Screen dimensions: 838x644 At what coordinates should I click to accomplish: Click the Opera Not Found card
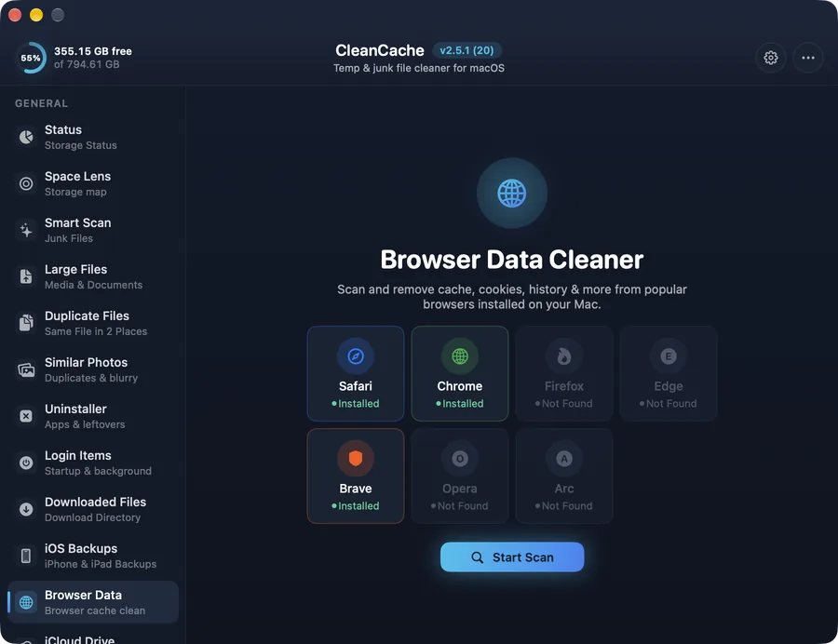(460, 476)
